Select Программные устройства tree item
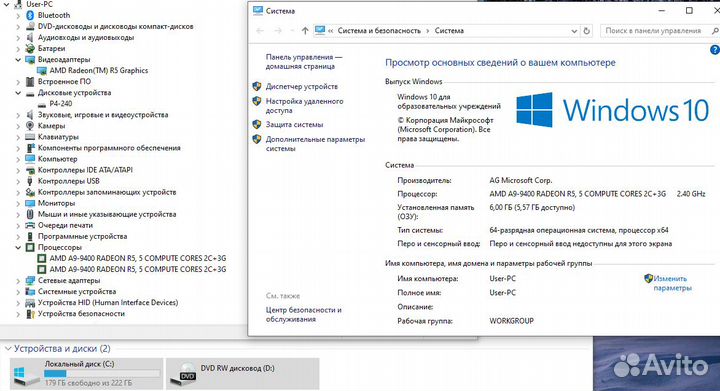The width and height of the screenshot is (720, 391). tap(82, 236)
